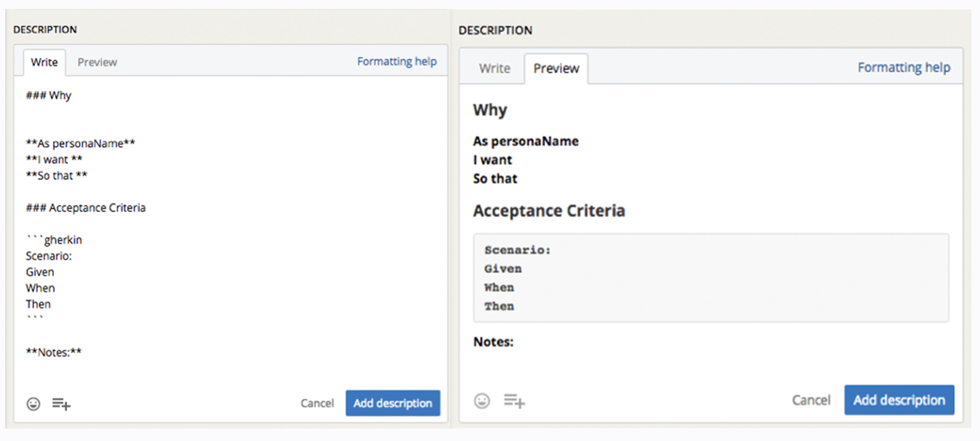Screen dimensions: 980x441
Task: Place cursor on '**So that **' line
Action: (x=57, y=175)
